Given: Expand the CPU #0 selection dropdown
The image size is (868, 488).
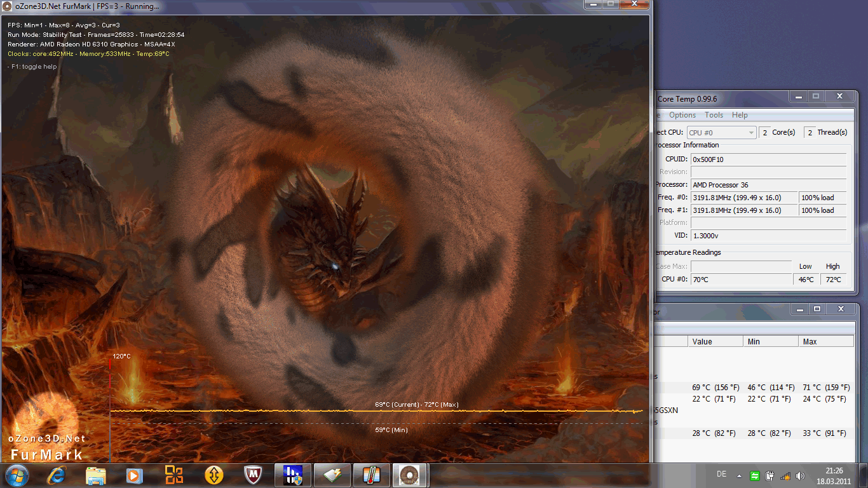Looking at the screenshot, I should (722, 132).
